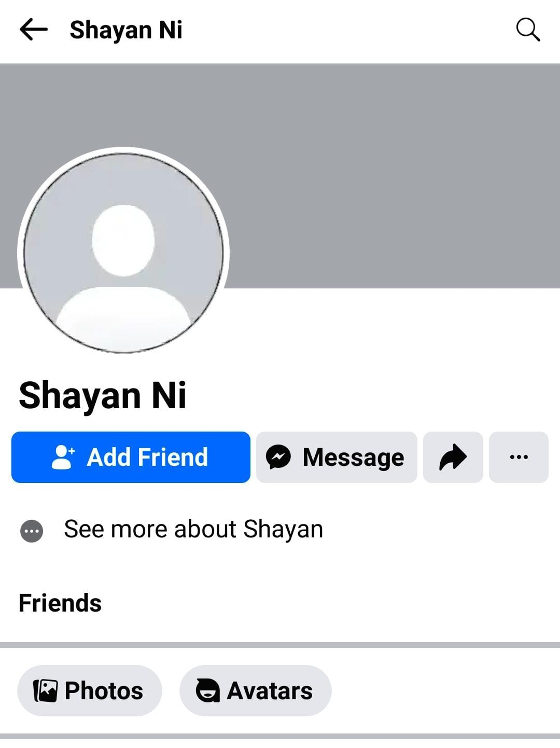
Task: Tap the grey ellipsis icon beside See more
Action: (x=32, y=531)
